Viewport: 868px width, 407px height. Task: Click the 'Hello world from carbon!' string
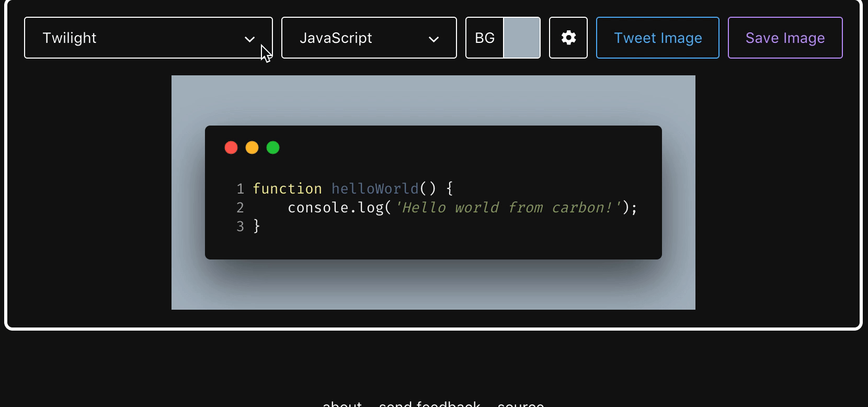[508, 208]
